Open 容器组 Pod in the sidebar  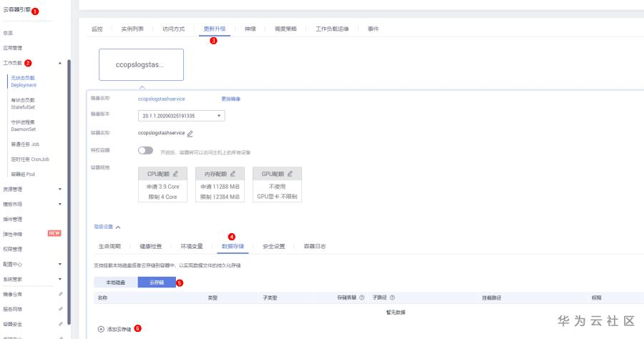click(23, 174)
